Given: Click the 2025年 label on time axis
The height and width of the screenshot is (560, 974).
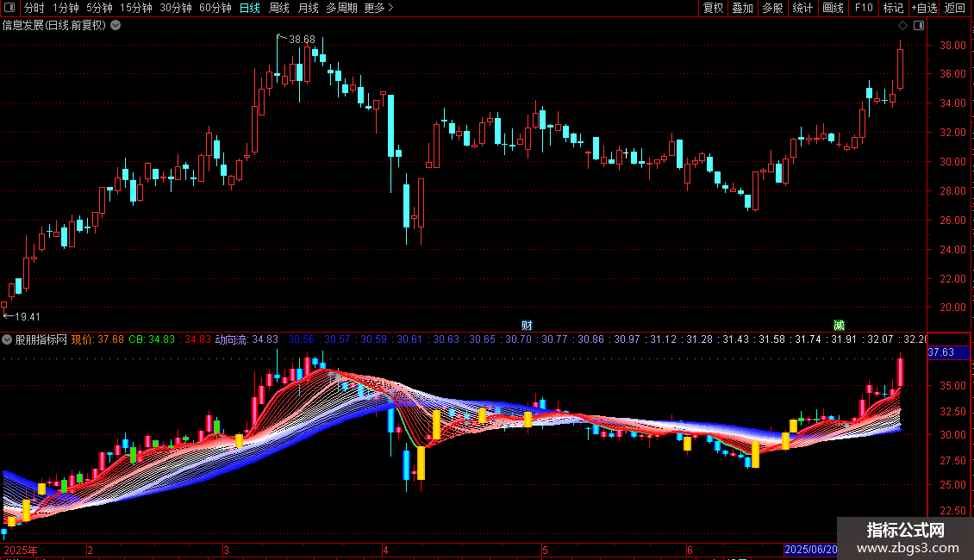Looking at the screenshot, I should (x=21, y=550).
